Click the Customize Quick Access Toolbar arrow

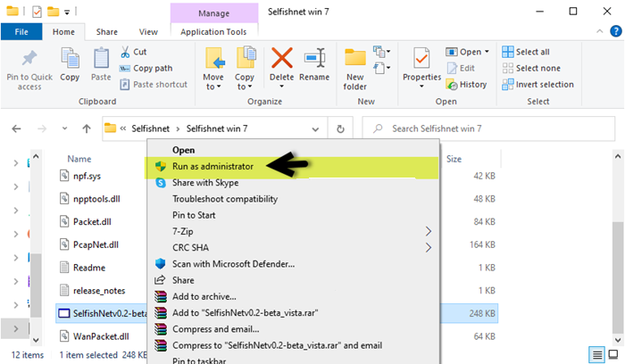point(67,12)
